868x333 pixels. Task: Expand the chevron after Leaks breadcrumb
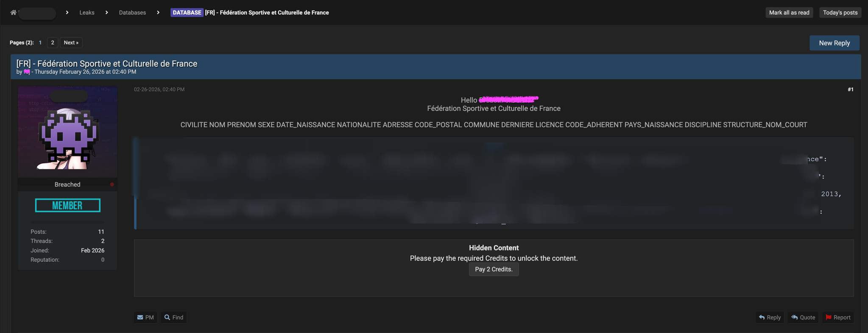107,13
